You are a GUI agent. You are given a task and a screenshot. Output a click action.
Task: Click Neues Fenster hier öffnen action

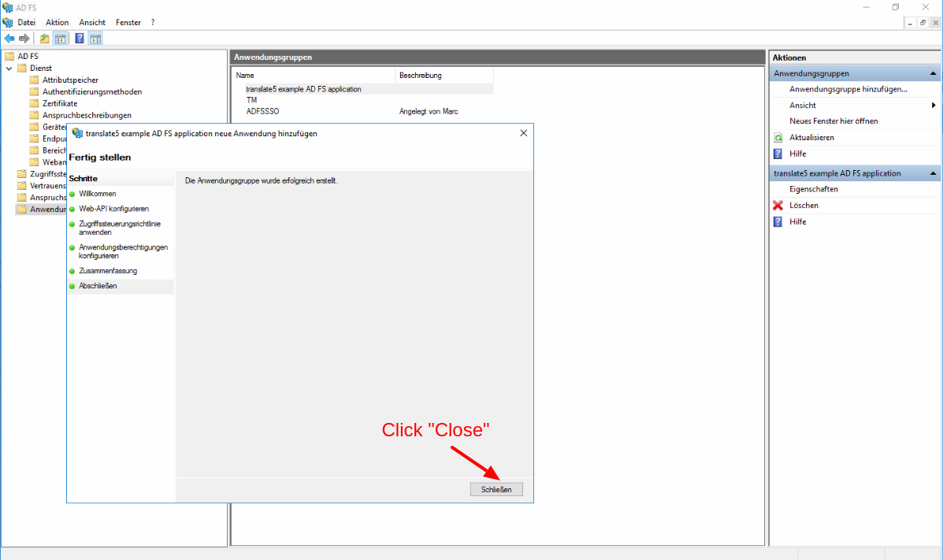833,121
